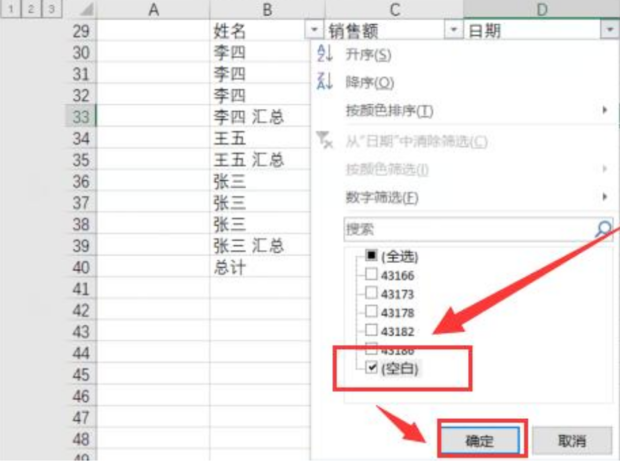The image size is (620, 466).
Task: Expand 数字筛选 submenu arrow
Action: 604,196
